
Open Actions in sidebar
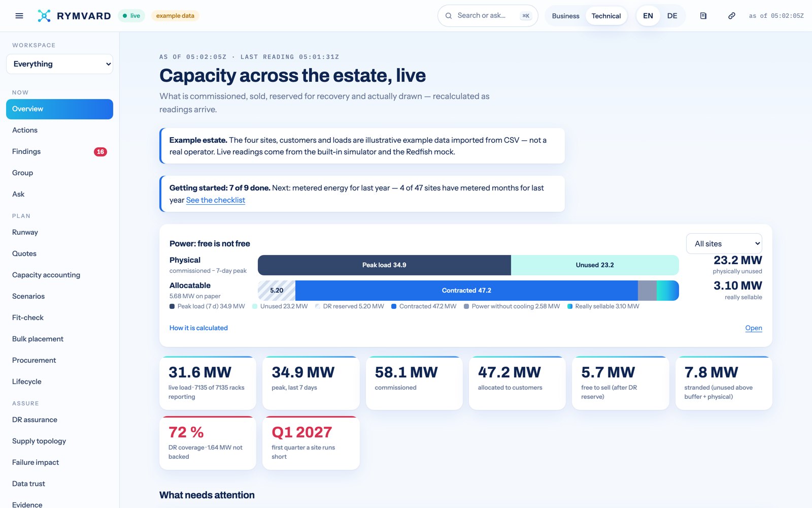pyautogui.click(x=59, y=131)
